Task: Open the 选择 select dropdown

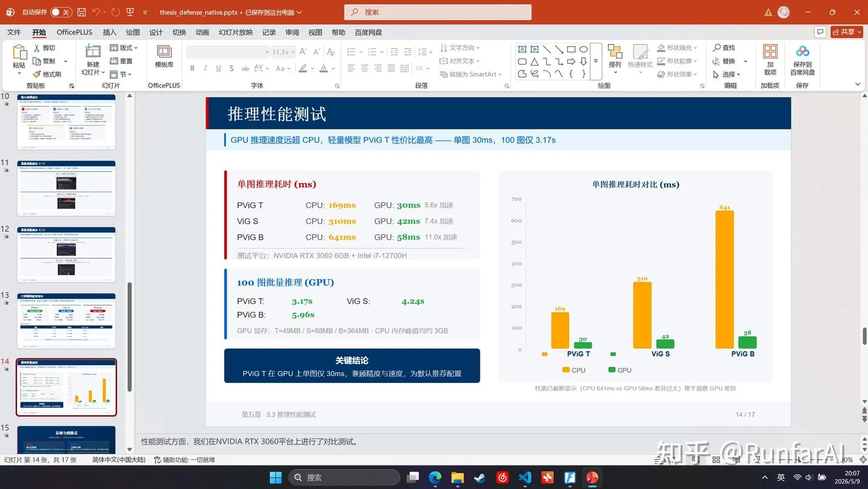Action: [x=726, y=74]
